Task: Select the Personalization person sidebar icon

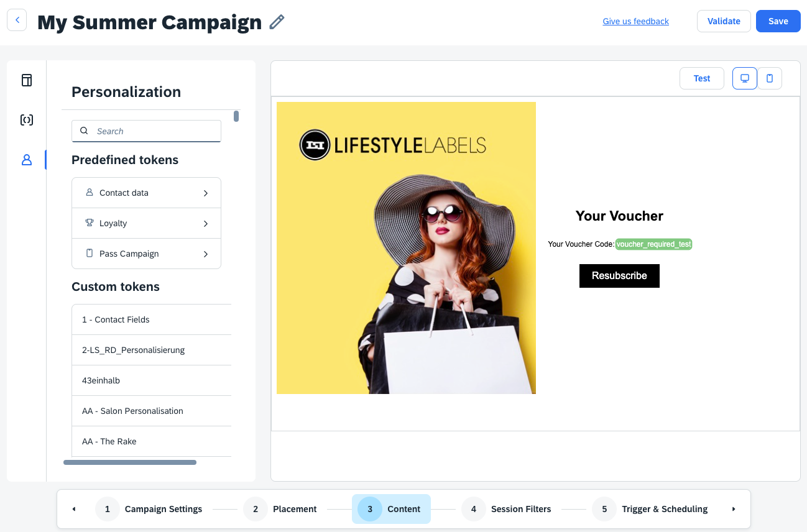Action: click(x=27, y=160)
